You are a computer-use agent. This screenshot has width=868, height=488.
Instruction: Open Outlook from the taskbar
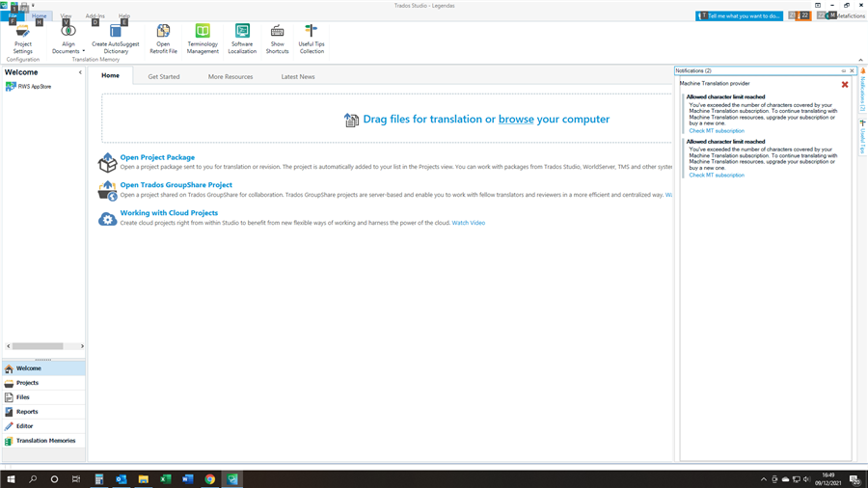coord(122,479)
